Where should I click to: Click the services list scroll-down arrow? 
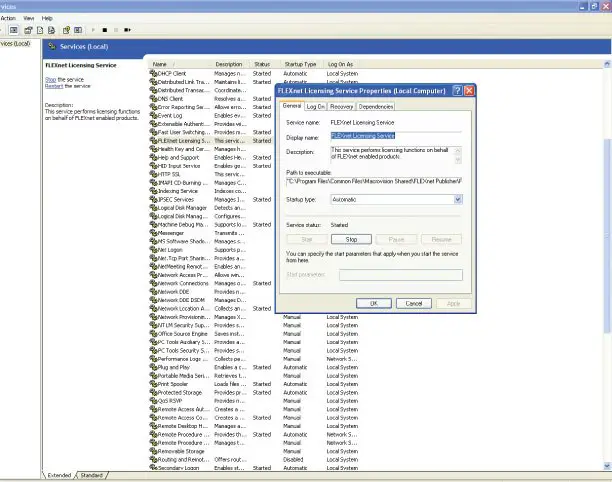(607, 466)
